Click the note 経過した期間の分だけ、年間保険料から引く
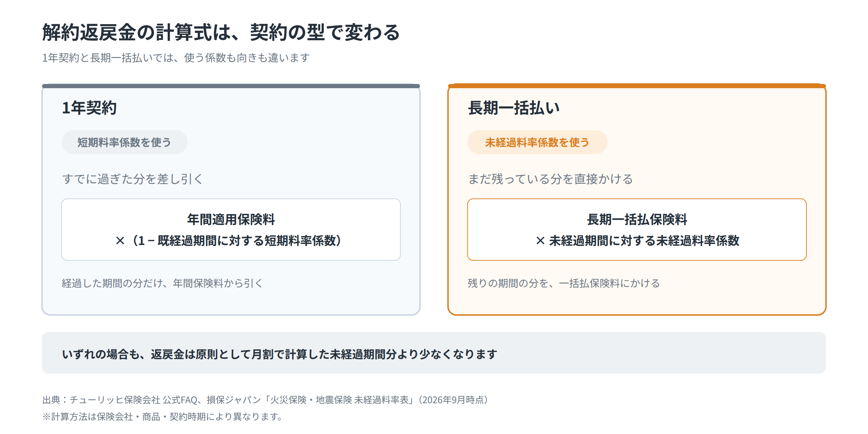 162,283
